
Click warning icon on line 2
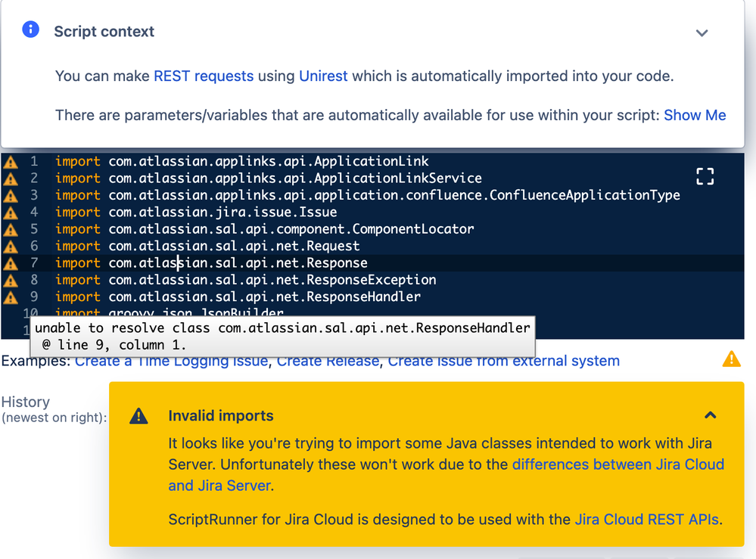11,179
